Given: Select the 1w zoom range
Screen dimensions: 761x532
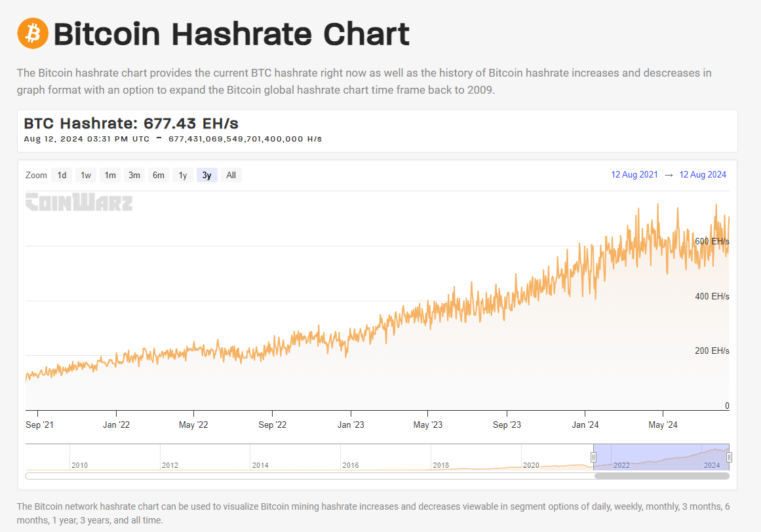Looking at the screenshot, I should [x=86, y=175].
